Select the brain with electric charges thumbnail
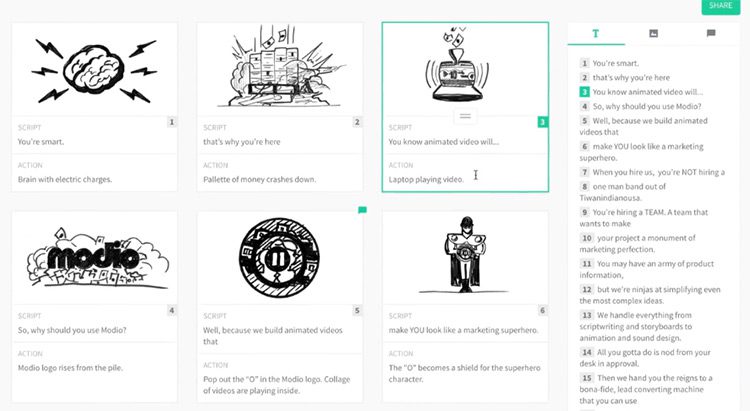The height and width of the screenshot is (411, 750). (94, 69)
